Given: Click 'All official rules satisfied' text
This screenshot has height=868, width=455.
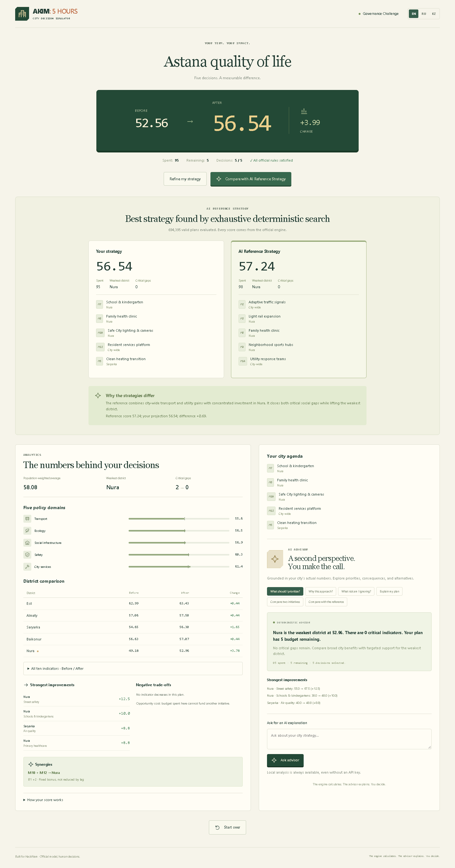Looking at the screenshot, I should [x=271, y=160].
